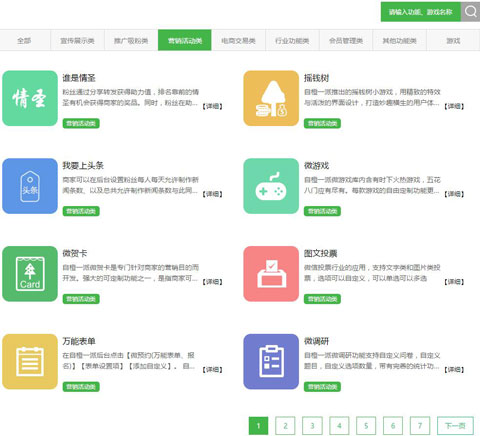The image size is (480, 436).
Task: Open the 微调研 clipboard survey icon
Action: (271, 362)
